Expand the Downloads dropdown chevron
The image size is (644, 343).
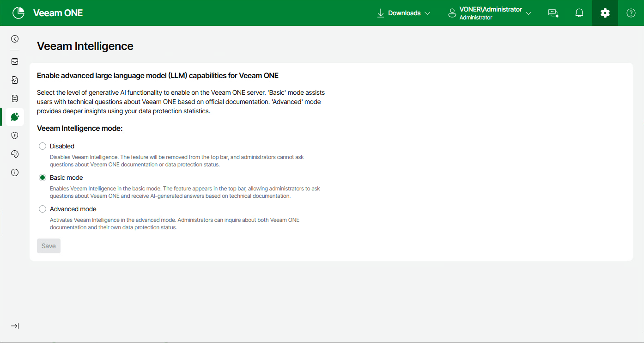point(427,13)
